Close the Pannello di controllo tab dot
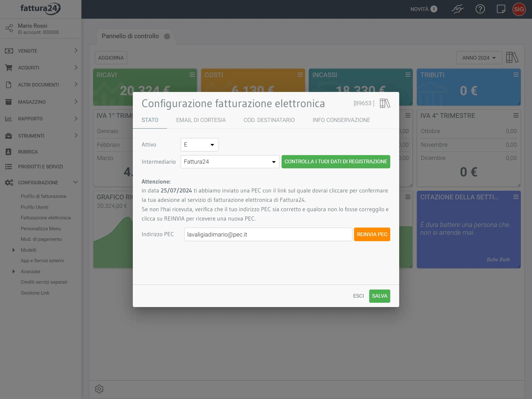The width and height of the screenshot is (532, 399). [x=167, y=36]
